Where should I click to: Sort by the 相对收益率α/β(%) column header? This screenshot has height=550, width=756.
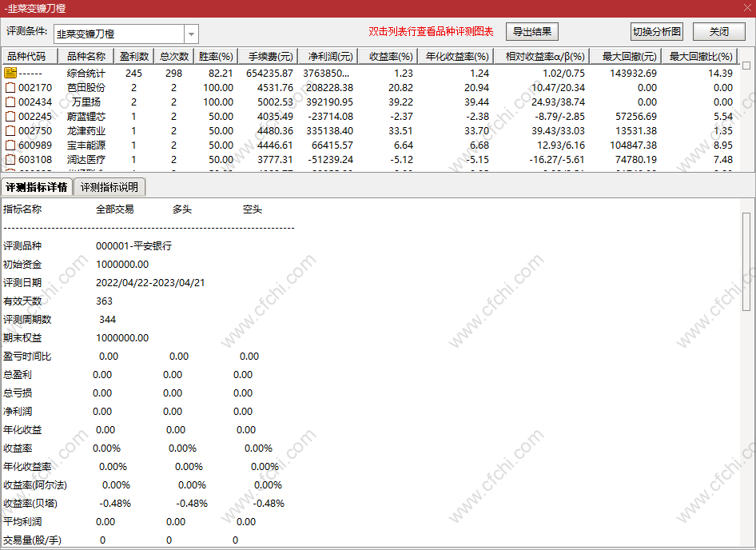click(x=542, y=57)
